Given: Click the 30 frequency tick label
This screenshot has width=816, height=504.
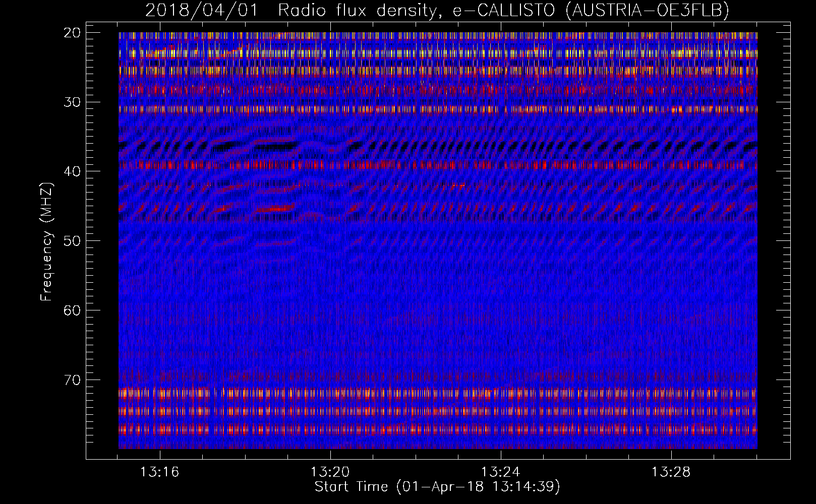Looking at the screenshot, I should point(72,102).
